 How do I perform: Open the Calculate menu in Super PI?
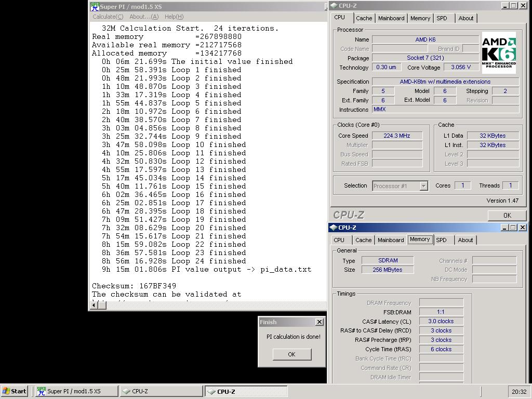coord(108,17)
